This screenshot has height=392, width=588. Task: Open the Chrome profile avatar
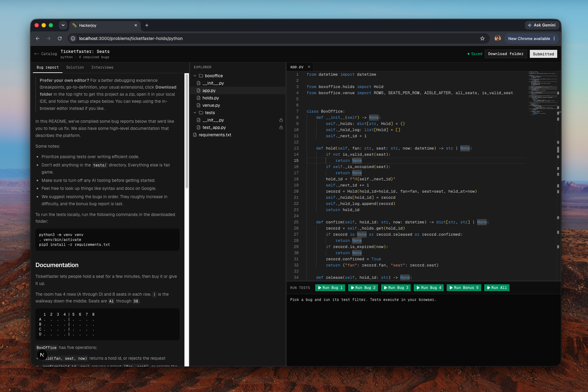coord(498,38)
